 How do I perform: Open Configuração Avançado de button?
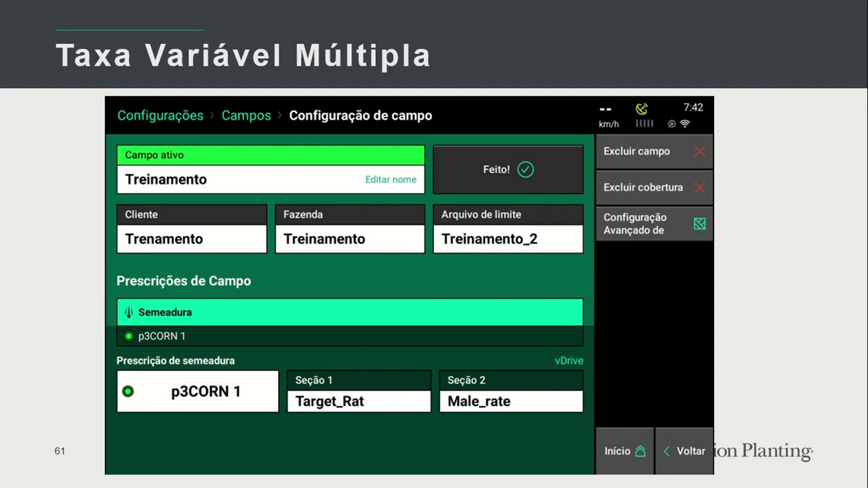coord(654,224)
